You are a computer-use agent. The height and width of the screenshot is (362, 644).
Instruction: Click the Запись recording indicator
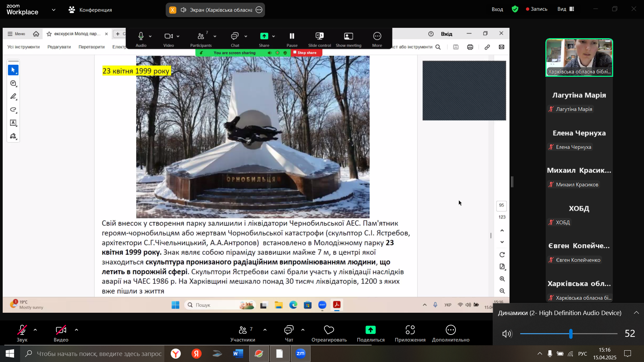(537, 9)
